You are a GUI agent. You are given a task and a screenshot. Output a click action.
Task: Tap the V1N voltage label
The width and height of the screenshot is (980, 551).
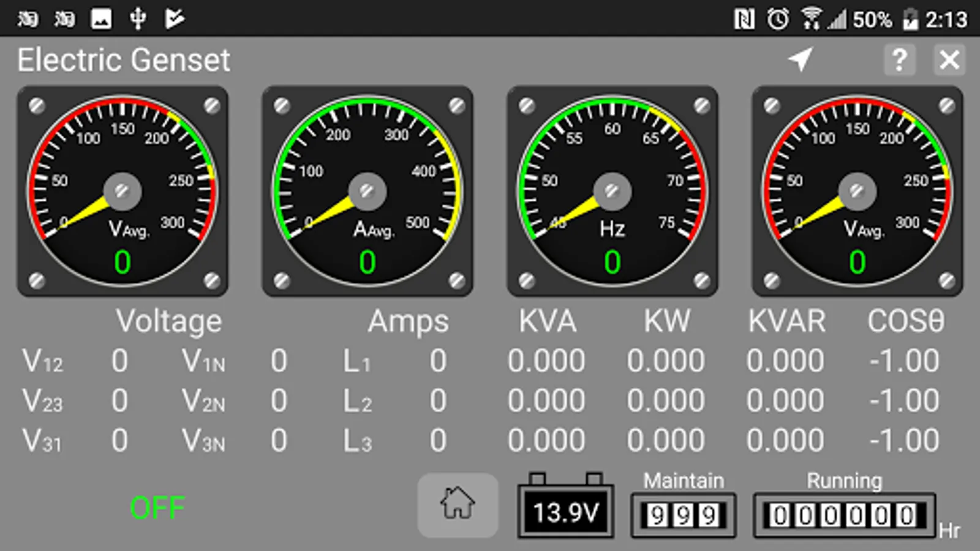203,361
